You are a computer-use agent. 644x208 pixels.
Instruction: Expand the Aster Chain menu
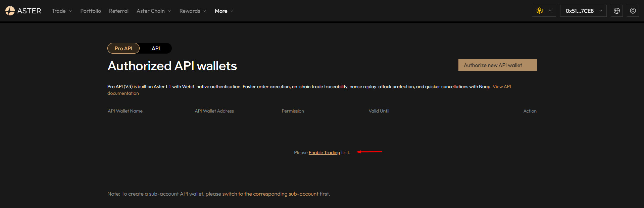154,11
